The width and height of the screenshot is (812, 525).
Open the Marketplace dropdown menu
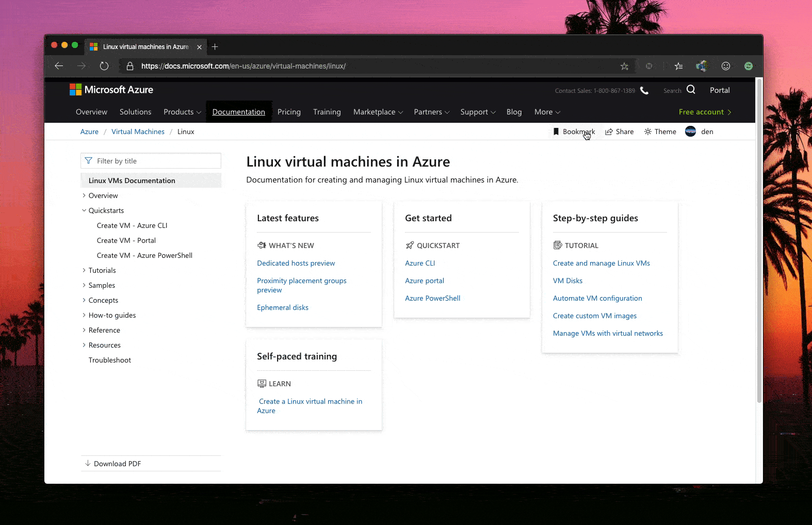378,112
